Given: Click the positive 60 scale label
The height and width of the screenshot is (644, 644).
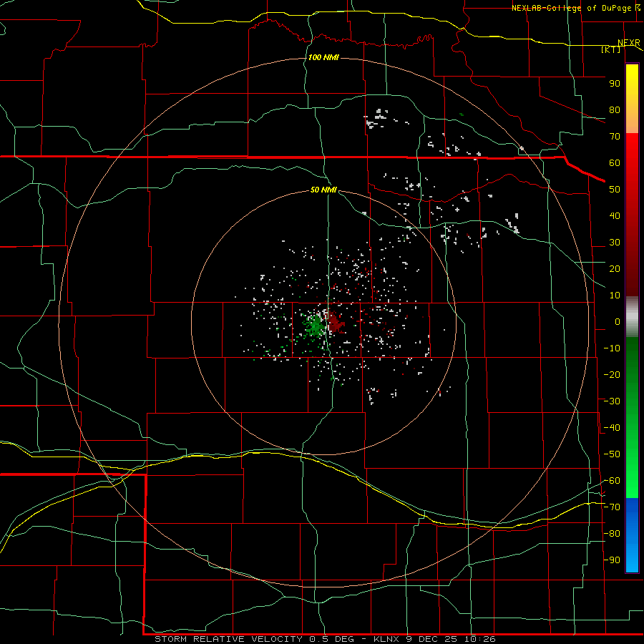Looking at the screenshot, I should pyautogui.click(x=615, y=162).
